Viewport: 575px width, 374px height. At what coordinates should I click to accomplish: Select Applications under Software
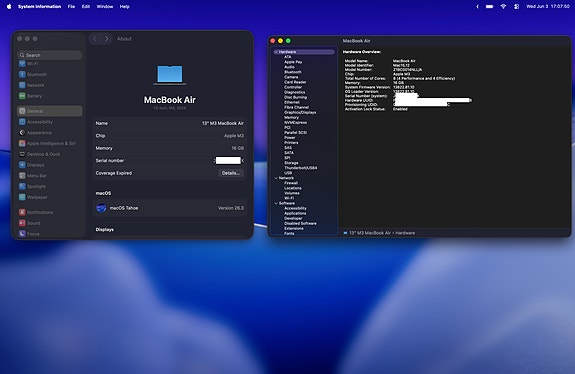pyautogui.click(x=295, y=213)
